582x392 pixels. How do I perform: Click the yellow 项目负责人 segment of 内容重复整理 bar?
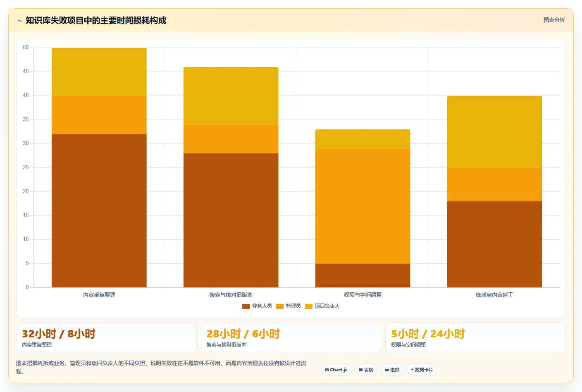pyautogui.click(x=99, y=72)
